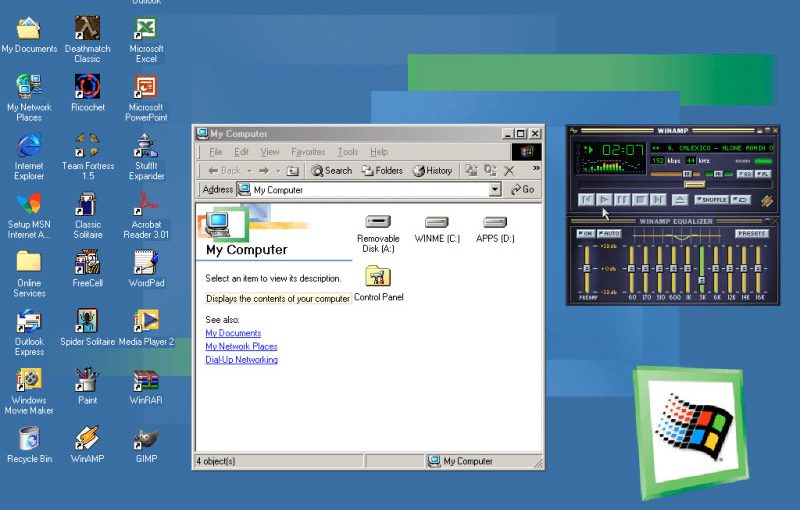Open the Deathmatch Classic desktop shortcut

[x=87, y=39]
